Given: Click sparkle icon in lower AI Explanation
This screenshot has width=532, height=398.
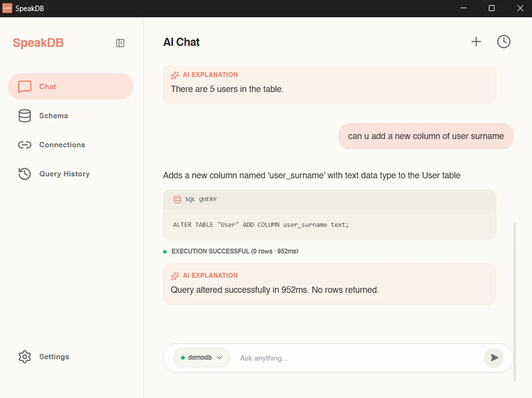Looking at the screenshot, I should click(x=175, y=276).
